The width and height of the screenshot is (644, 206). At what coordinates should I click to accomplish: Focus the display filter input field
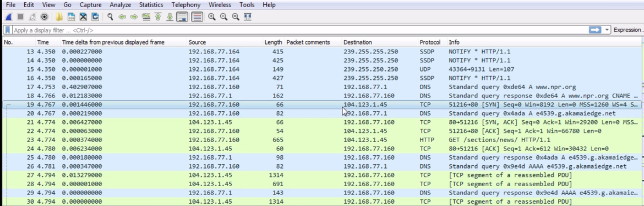point(300,30)
